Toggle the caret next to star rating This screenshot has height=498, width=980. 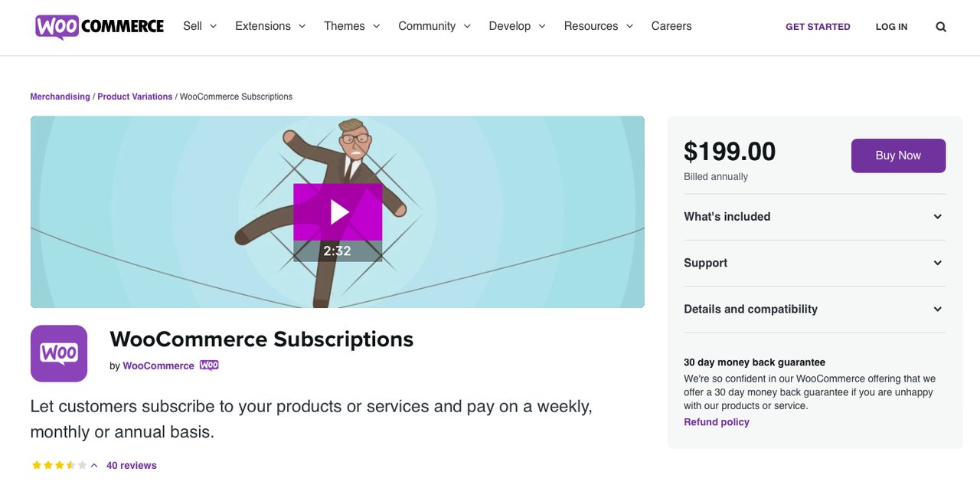click(x=94, y=465)
